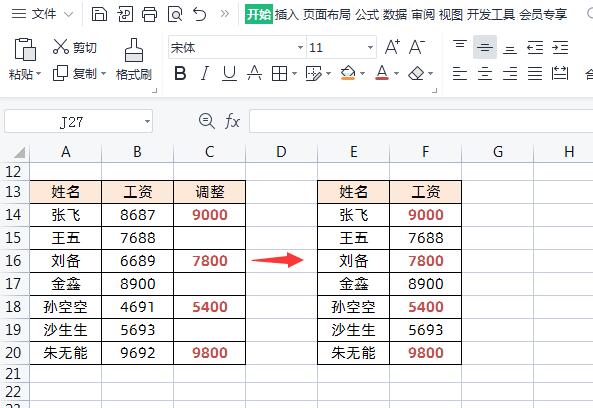The height and width of the screenshot is (408, 593).
Task: Select cell C14 containing 9000
Action: (x=210, y=215)
